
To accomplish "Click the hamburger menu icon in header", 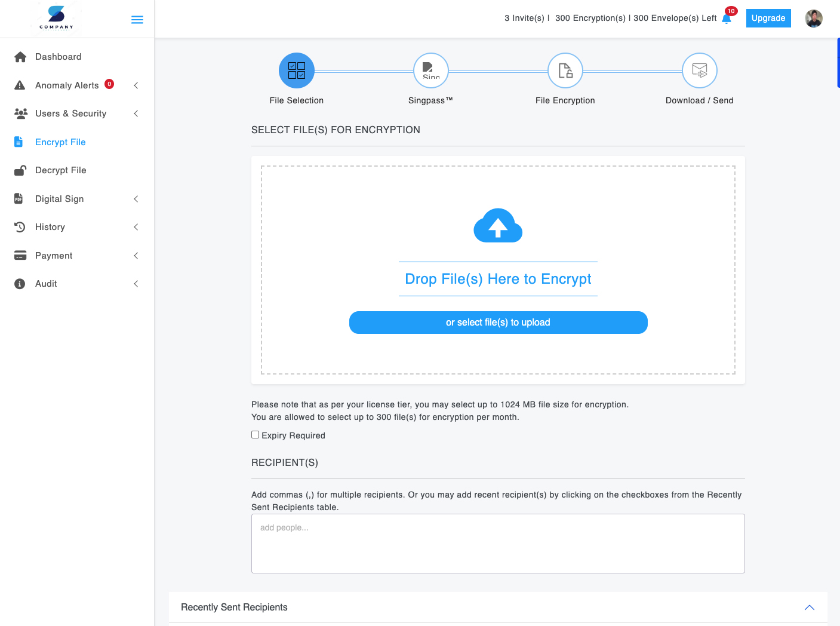I will (137, 20).
